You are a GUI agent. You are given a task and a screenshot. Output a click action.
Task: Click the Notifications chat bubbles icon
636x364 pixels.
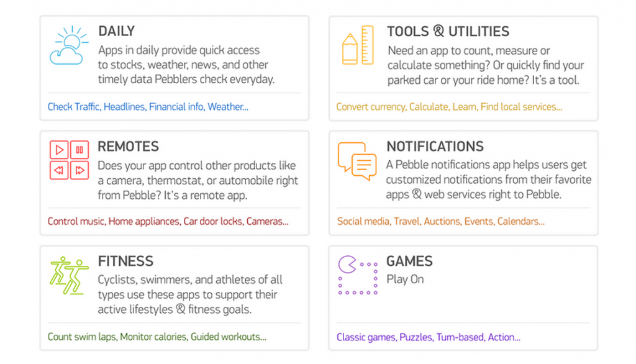coord(357,161)
